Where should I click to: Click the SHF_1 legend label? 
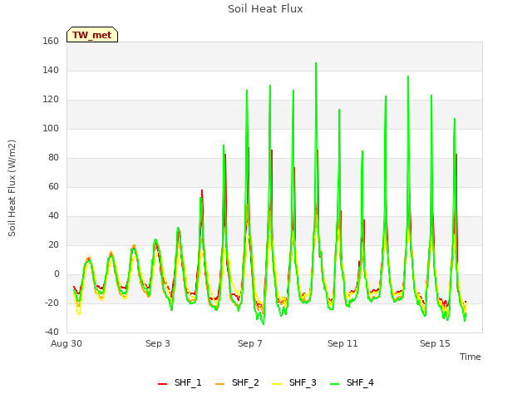tap(188, 382)
